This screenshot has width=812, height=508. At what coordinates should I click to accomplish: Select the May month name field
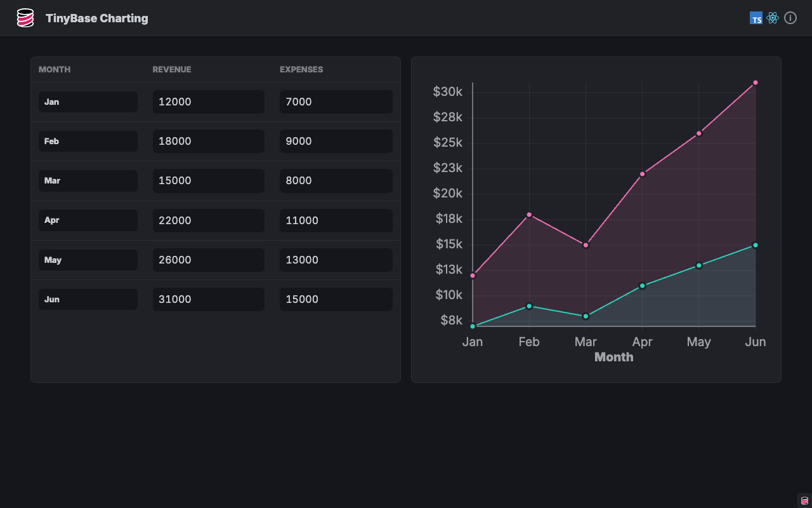88,260
